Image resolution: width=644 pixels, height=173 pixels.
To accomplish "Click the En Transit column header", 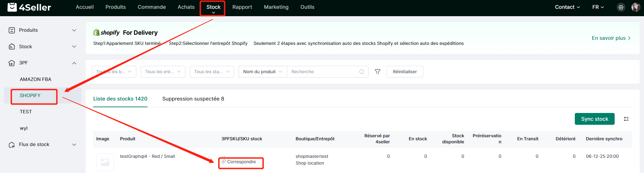I will 528,139.
